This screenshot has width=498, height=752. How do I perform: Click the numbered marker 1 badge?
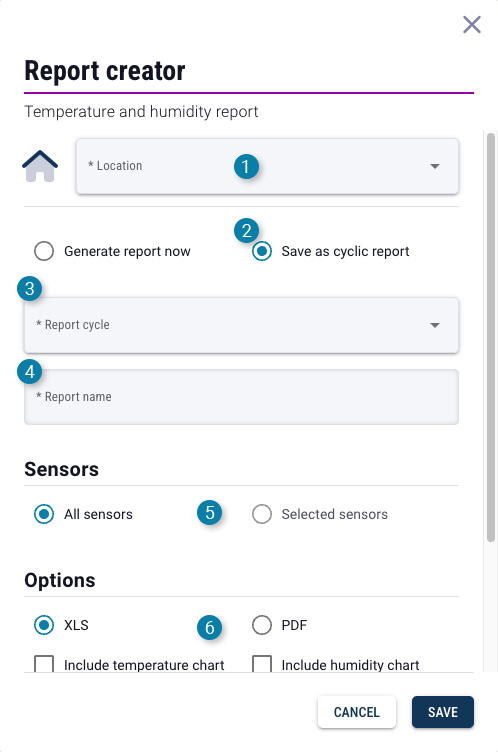(246, 166)
